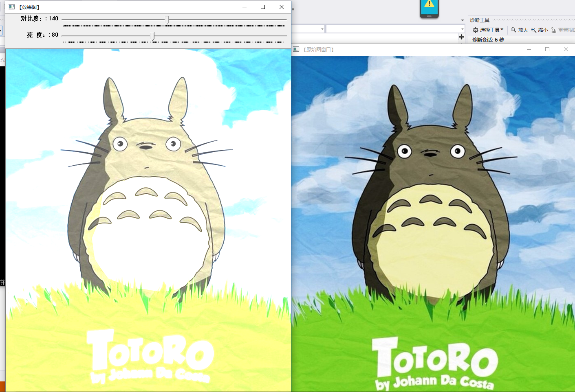The width and height of the screenshot is (575, 392).
Task: Click the toolbar overflow arrow beside 效果图 window
Action: pyautogui.click(x=293, y=9)
